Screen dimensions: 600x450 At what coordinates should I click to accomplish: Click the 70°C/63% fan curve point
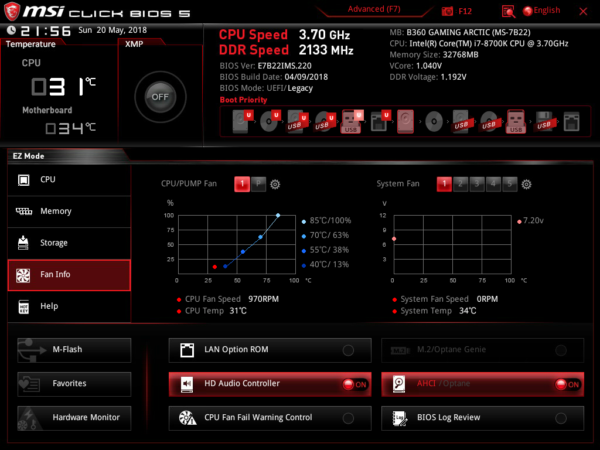pos(261,237)
